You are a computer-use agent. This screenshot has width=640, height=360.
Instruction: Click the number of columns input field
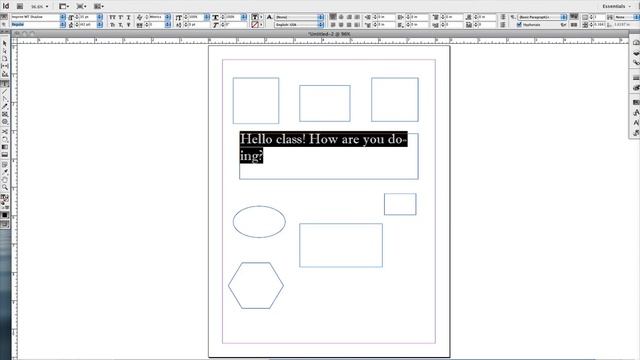(599, 17)
